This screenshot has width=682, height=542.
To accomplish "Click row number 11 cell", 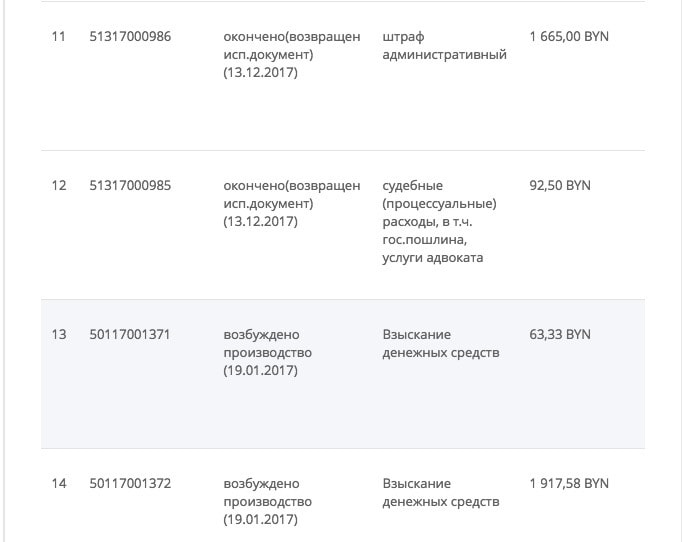I will (x=58, y=37).
